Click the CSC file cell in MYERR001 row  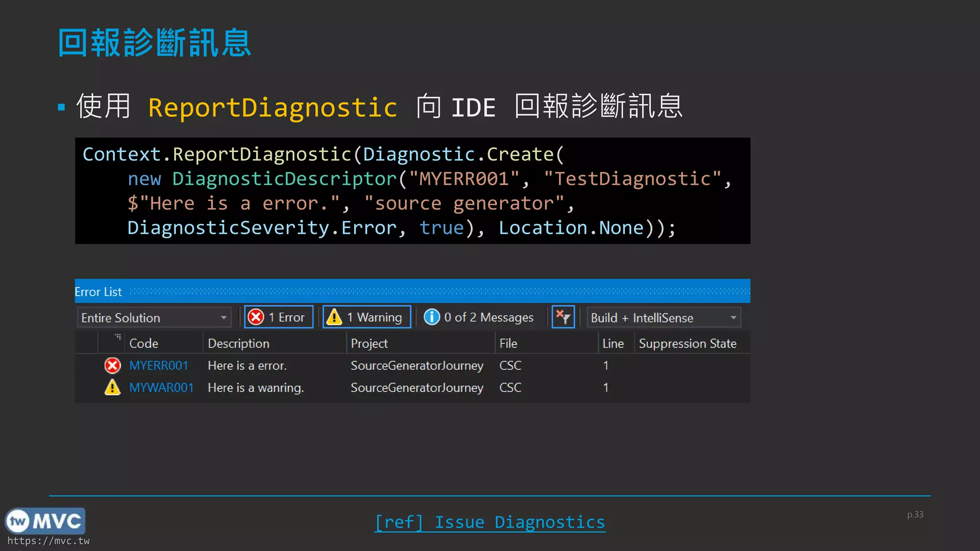click(510, 365)
